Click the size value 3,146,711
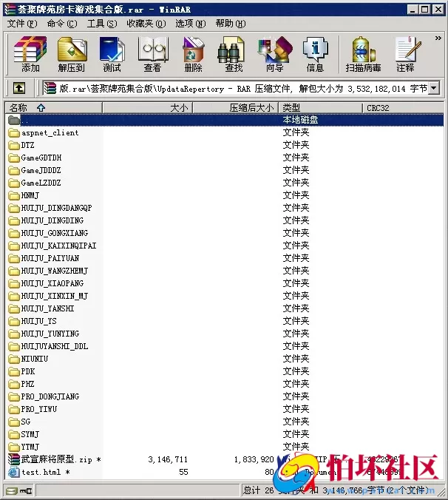The image size is (448, 500). (168, 459)
